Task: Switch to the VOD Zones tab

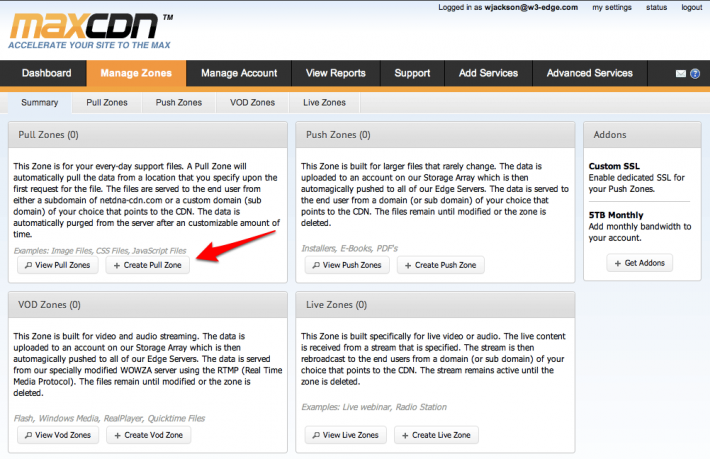Action: click(x=252, y=103)
